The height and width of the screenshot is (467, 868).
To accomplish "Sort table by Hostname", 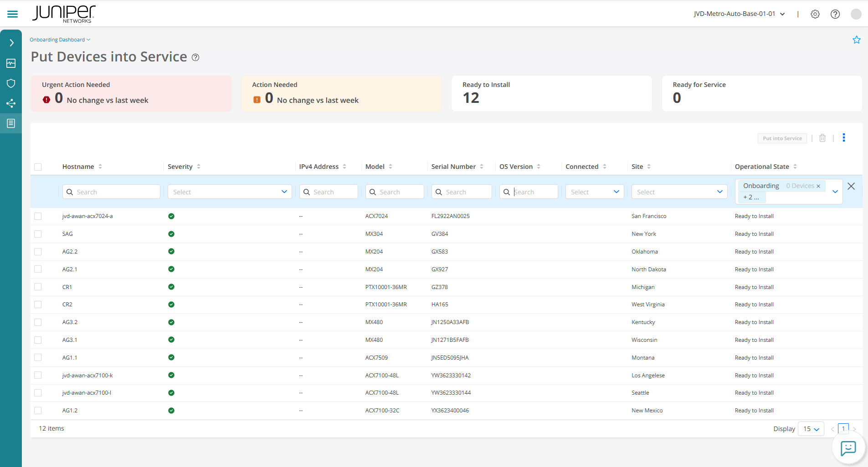I will pyautogui.click(x=100, y=167).
